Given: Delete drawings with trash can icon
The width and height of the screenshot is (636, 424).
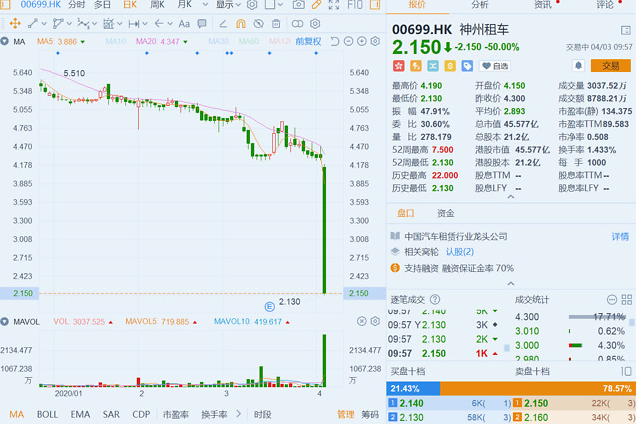Looking at the screenshot, I should 276,24.
